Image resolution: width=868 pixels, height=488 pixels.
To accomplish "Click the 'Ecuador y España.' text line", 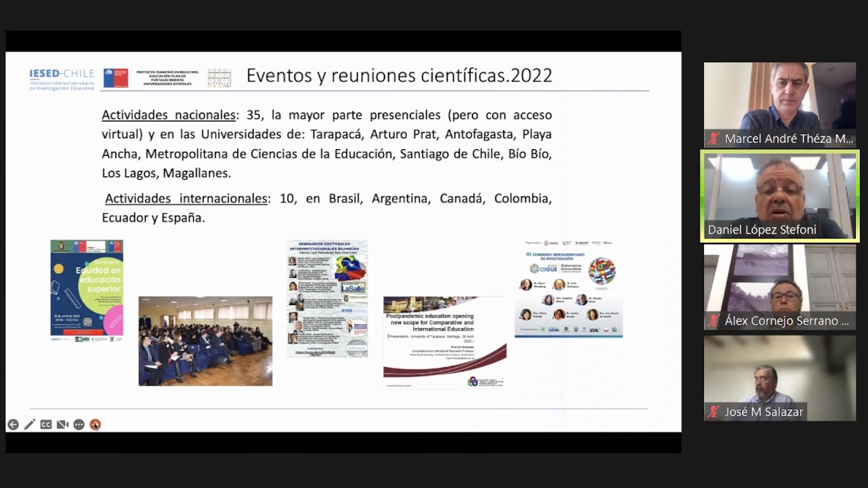I will pyautogui.click(x=153, y=218).
